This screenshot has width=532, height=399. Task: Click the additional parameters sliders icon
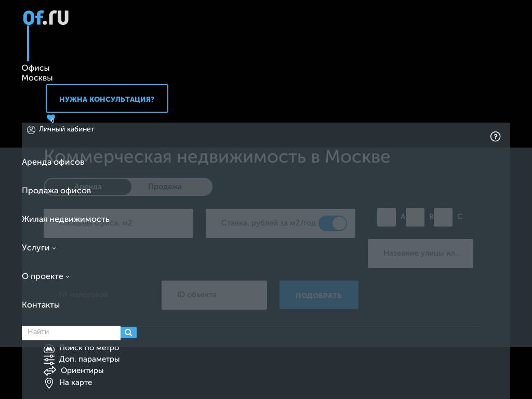pyautogui.click(x=49, y=360)
